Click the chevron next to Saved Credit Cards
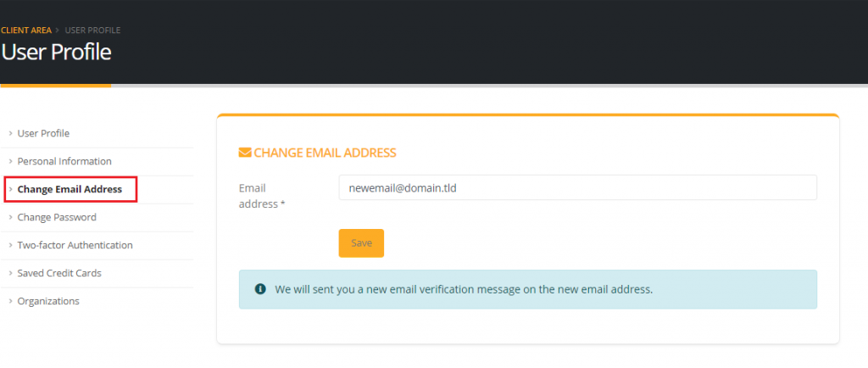 click(x=10, y=273)
